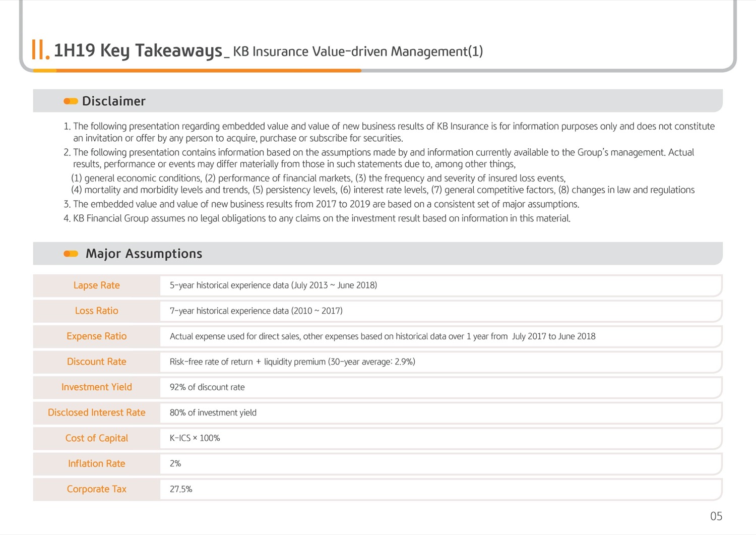
Task: Select '7-year historical experience data (2010 ~ 2017)' value
Action: coord(256,311)
